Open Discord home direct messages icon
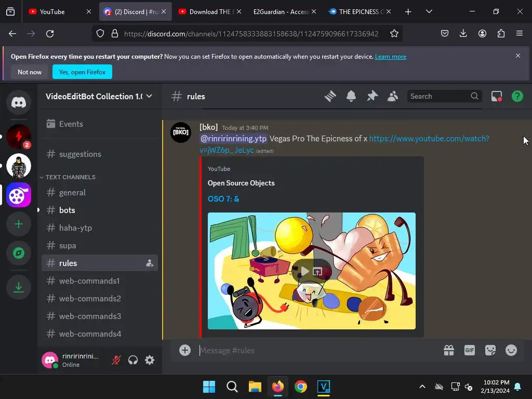This screenshot has height=399, width=532. (19, 102)
